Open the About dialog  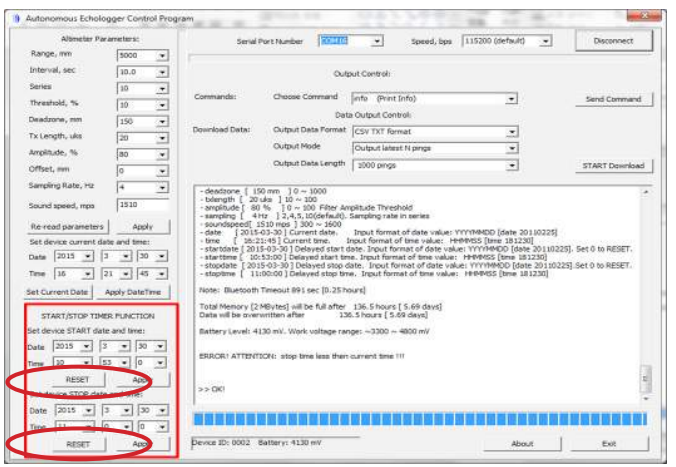pos(521,444)
